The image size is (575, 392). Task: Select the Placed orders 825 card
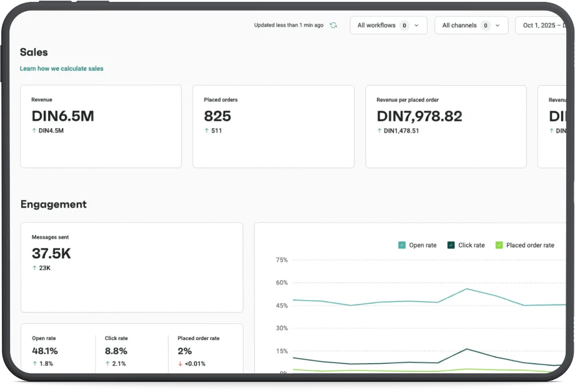[274, 126]
